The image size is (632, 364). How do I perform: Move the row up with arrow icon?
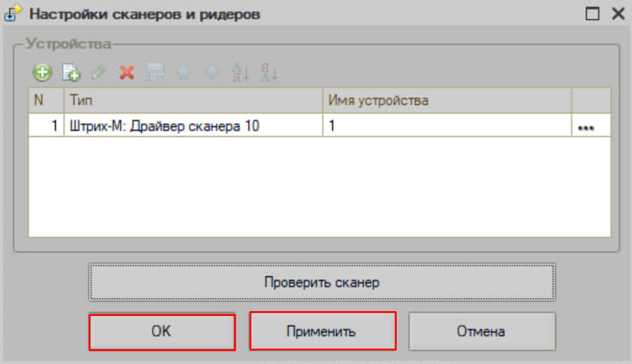pyautogui.click(x=184, y=73)
